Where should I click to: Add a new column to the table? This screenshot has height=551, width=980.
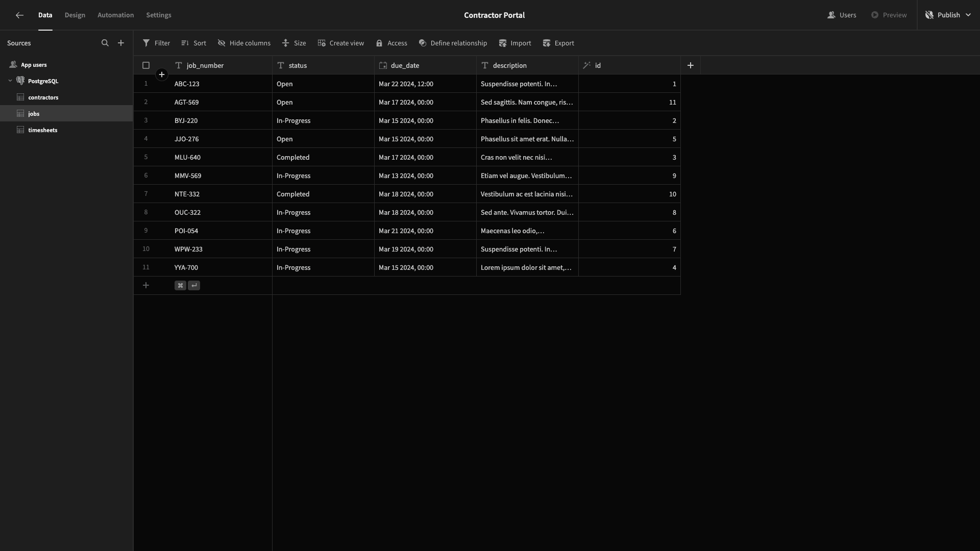click(691, 65)
